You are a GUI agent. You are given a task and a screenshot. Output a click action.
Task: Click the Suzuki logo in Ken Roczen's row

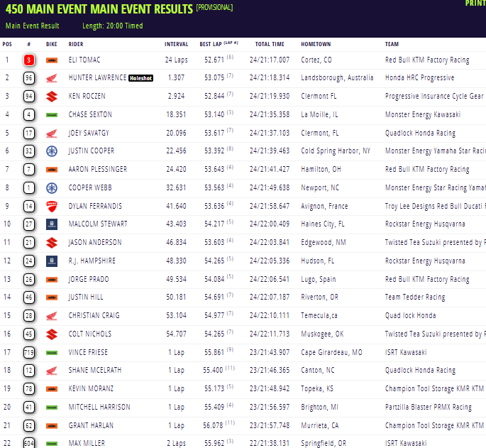(52, 97)
